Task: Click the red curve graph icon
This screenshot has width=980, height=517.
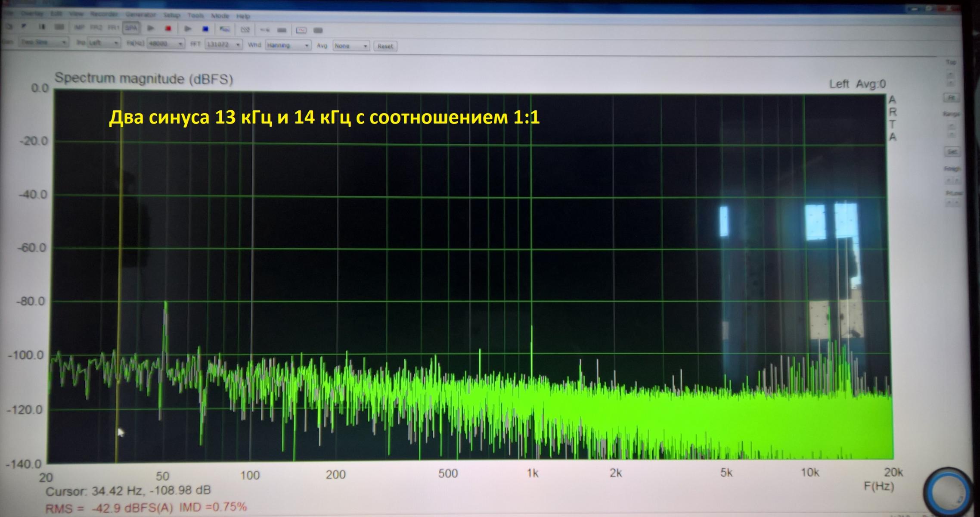Action: point(301,30)
